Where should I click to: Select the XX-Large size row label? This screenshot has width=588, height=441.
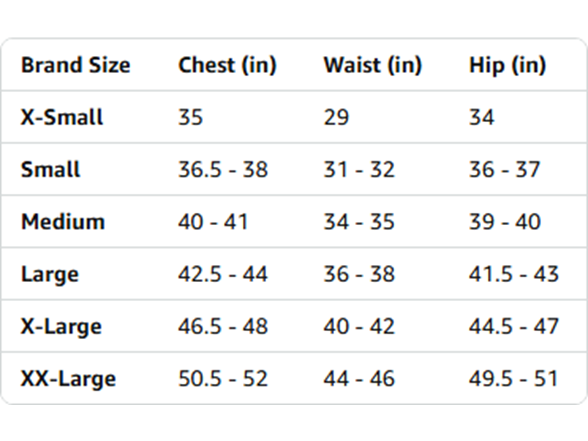(69, 378)
